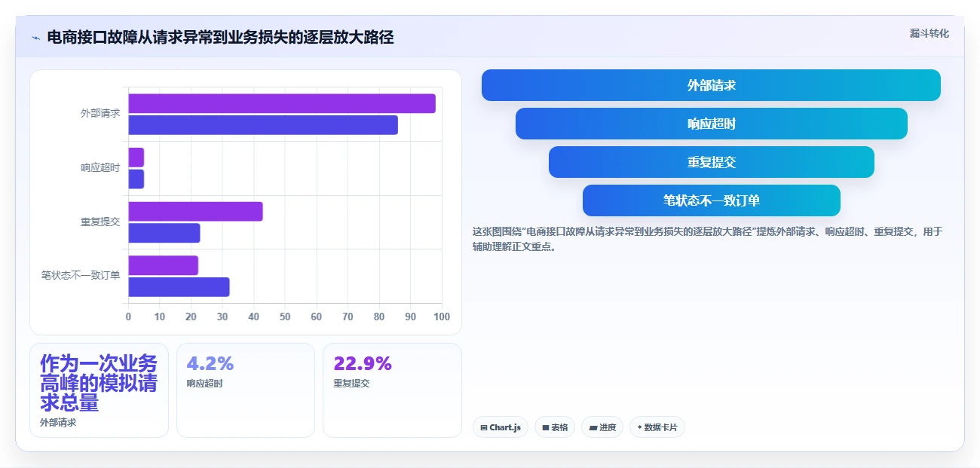Click the blue bar for 重复提交
The height and width of the screenshot is (468, 980).
click(x=164, y=233)
